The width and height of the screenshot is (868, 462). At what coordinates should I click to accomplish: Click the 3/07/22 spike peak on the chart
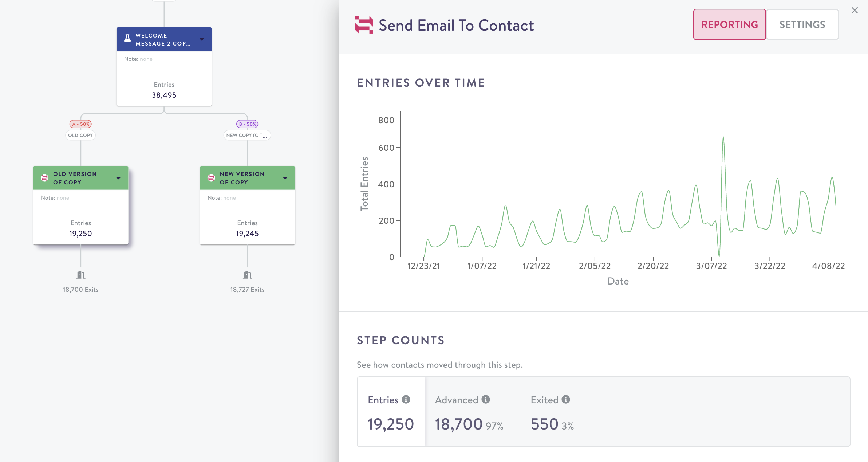[723, 137]
